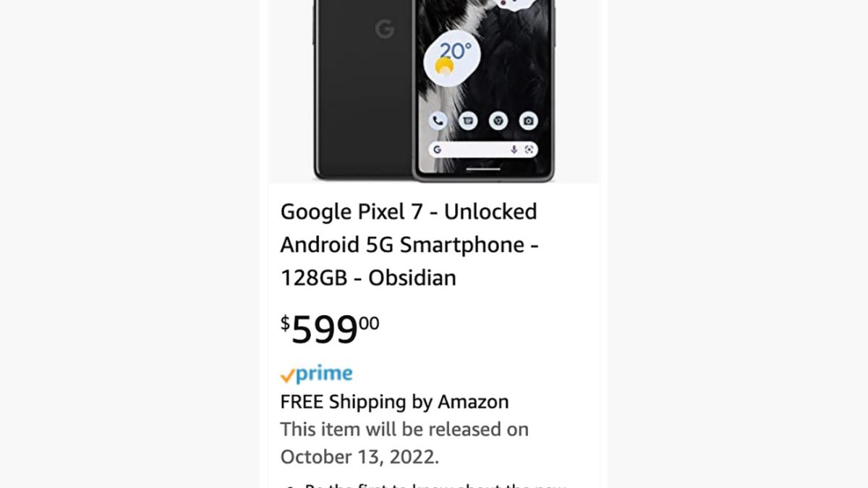This screenshot has width=868, height=488.
Task: Click the phone's home gesture bar
Action: tap(483, 170)
